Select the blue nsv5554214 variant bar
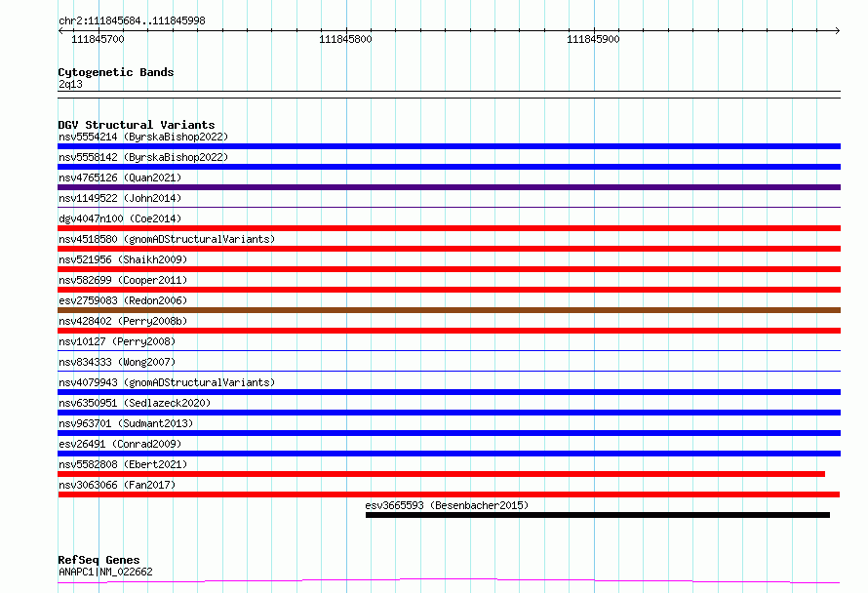The width and height of the screenshot is (868, 593). 449,146
